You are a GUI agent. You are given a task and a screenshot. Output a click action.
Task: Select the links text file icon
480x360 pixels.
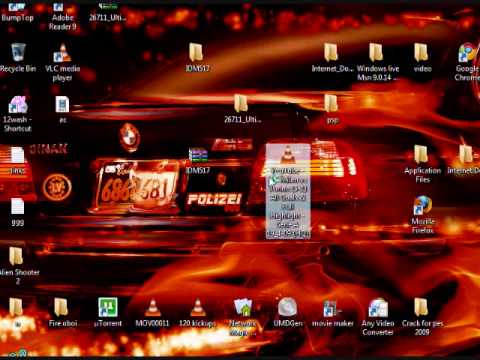tap(17, 160)
